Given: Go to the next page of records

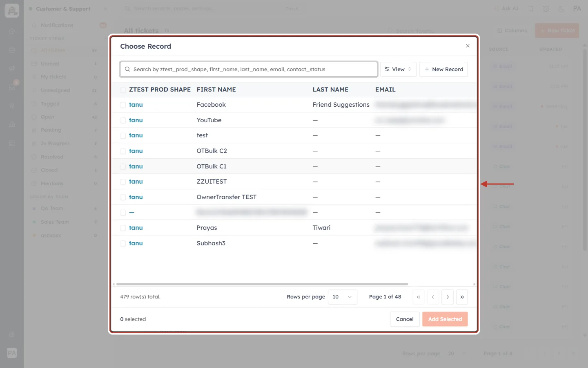Looking at the screenshot, I should click(x=448, y=297).
